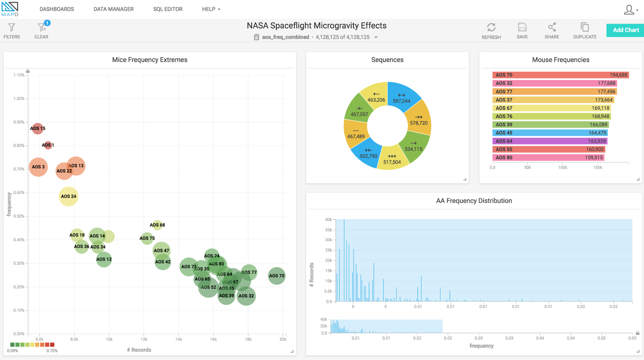Open the user account icon menu

[x=629, y=10]
